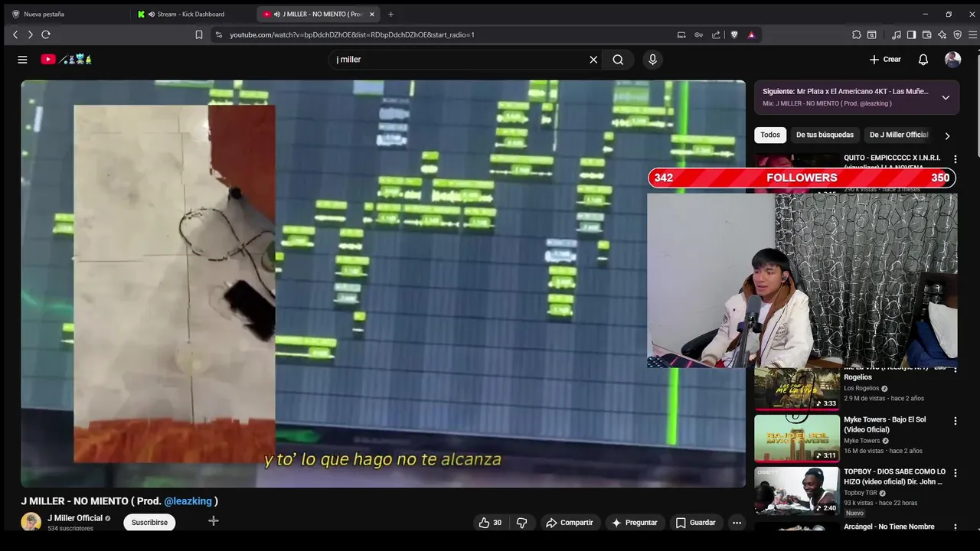980x551 pixels.
Task: Open the tab search icon
Action: click(x=872, y=34)
